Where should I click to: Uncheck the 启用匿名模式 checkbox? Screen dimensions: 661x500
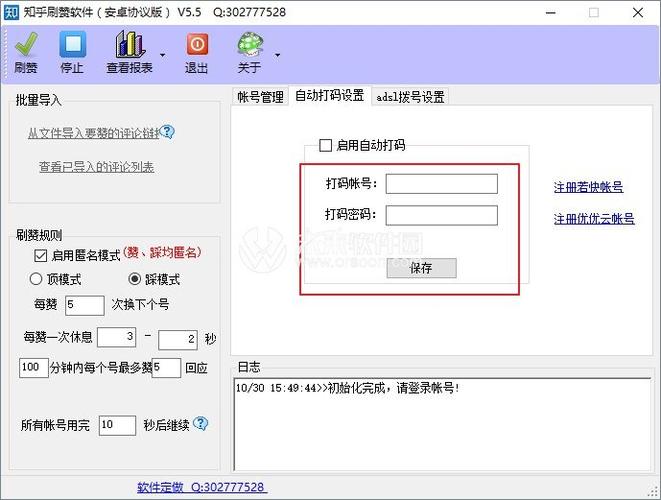[40, 255]
